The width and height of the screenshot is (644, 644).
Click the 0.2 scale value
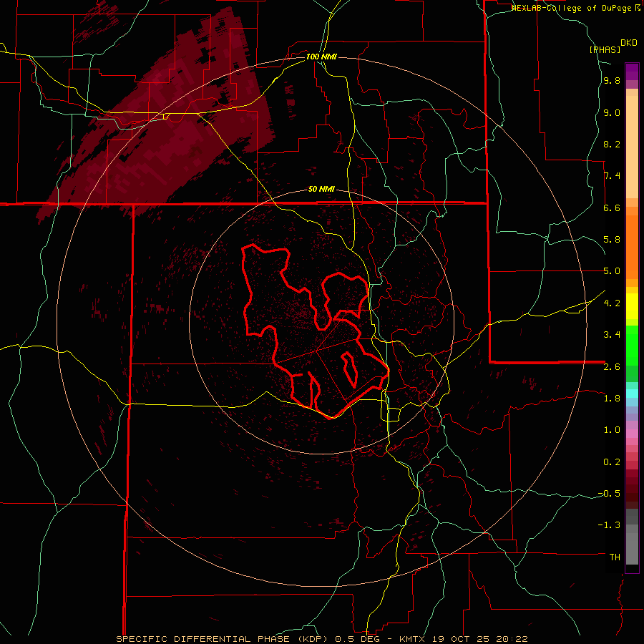(612, 462)
